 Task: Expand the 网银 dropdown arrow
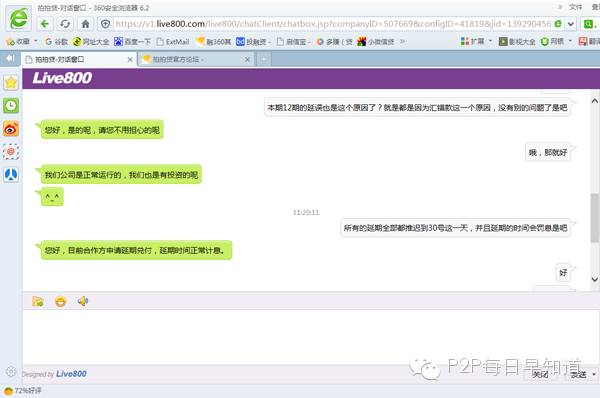point(570,41)
